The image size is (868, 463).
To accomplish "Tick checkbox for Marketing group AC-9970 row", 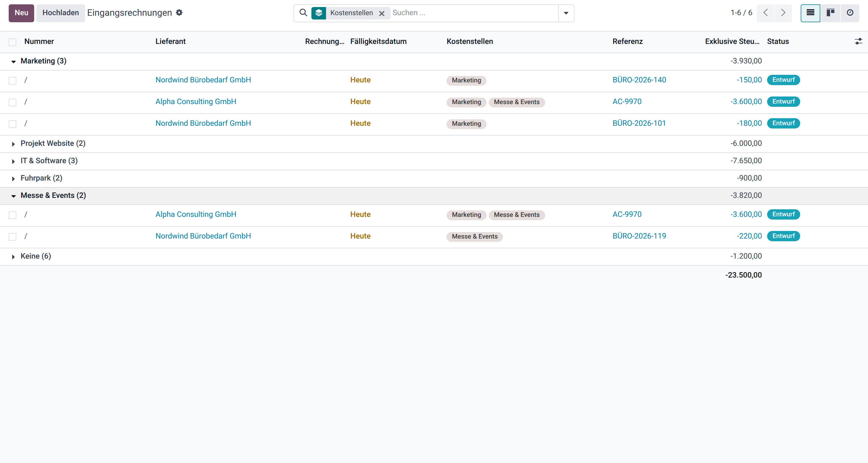I will point(12,102).
